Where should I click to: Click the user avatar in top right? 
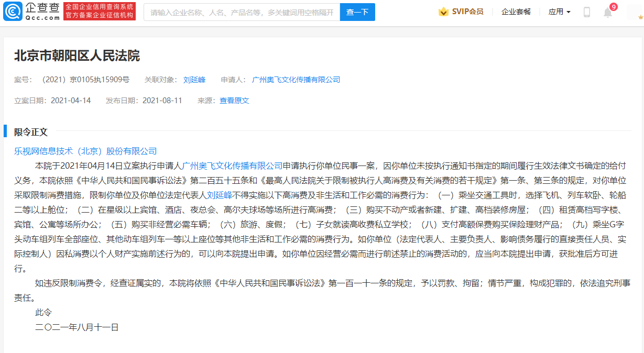click(635, 12)
